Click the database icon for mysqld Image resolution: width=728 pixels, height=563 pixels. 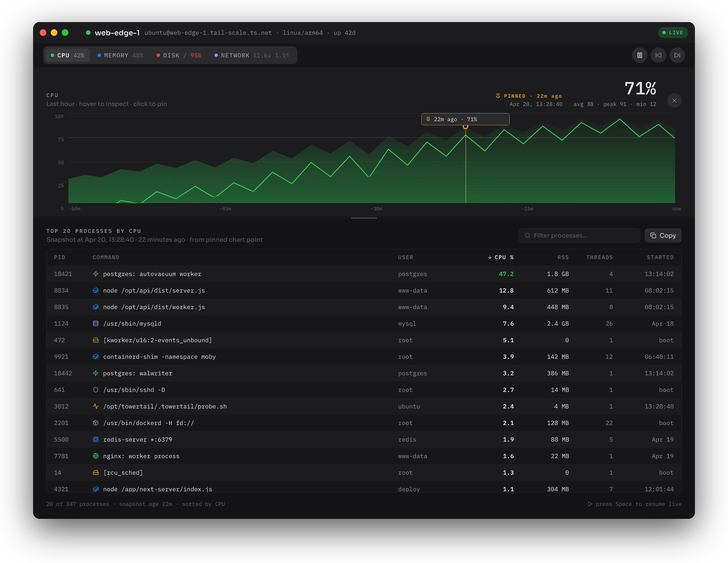point(96,323)
